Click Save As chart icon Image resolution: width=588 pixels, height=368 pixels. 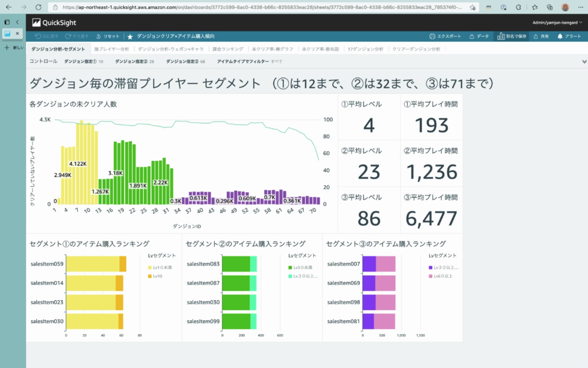point(501,36)
